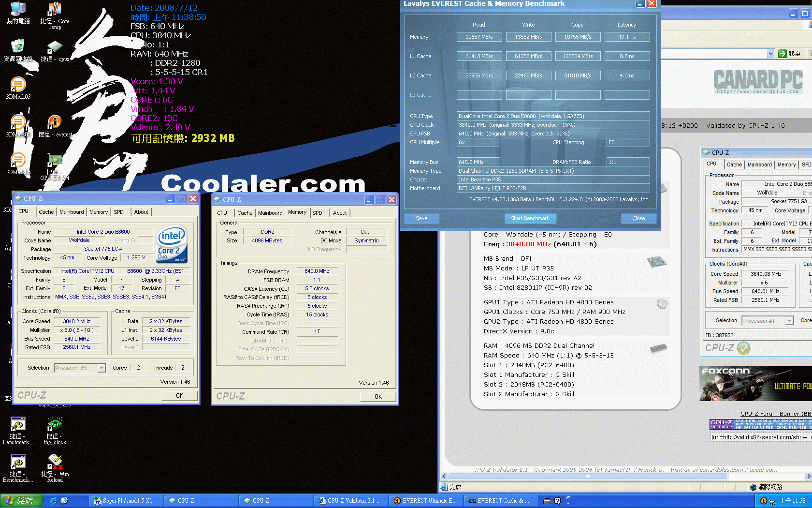This screenshot has height=508, width=812.
Task: Click the 移至 Go arrow icon in browser
Action: pyautogui.click(x=783, y=54)
